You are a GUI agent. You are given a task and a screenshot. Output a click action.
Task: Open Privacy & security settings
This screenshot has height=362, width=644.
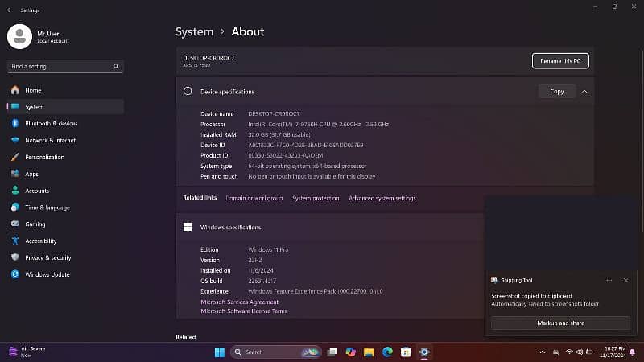point(47,257)
